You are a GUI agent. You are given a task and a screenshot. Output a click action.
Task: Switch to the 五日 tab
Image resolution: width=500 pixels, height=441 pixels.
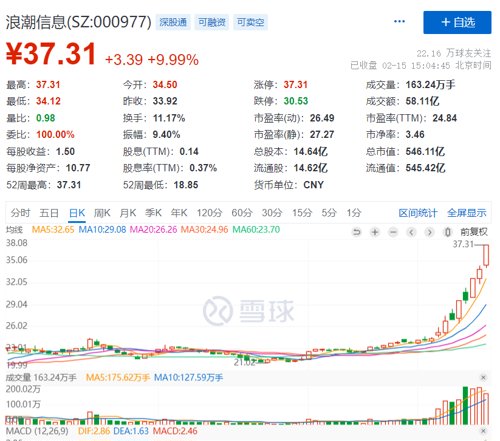pyautogui.click(x=49, y=213)
